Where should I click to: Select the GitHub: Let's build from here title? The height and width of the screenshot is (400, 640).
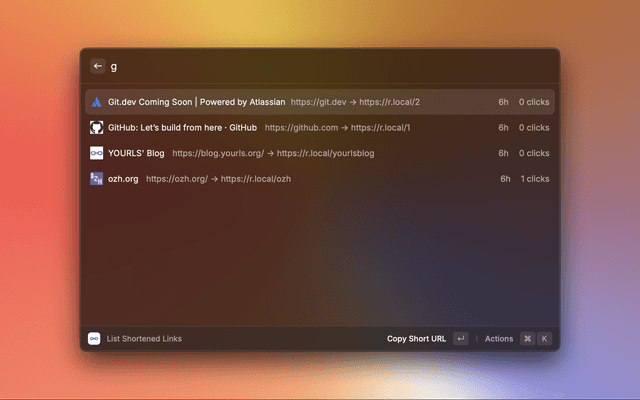[x=182, y=128]
